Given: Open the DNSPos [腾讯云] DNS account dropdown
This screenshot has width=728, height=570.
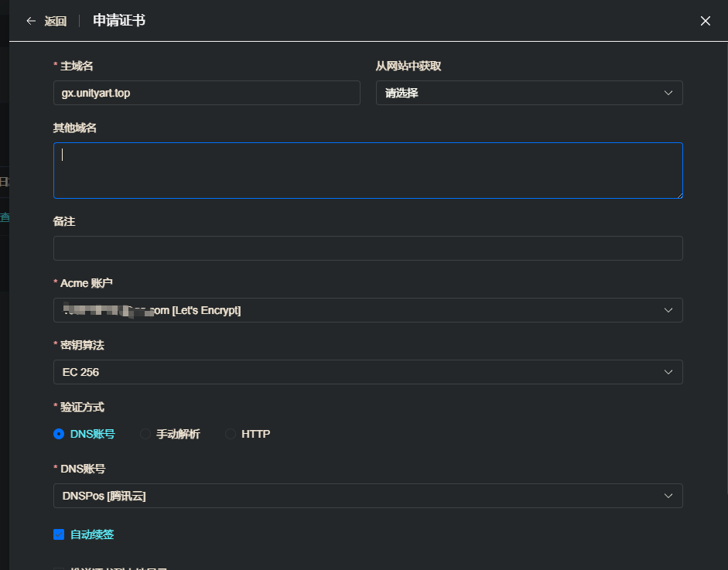Looking at the screenshot, I should 367,496.
